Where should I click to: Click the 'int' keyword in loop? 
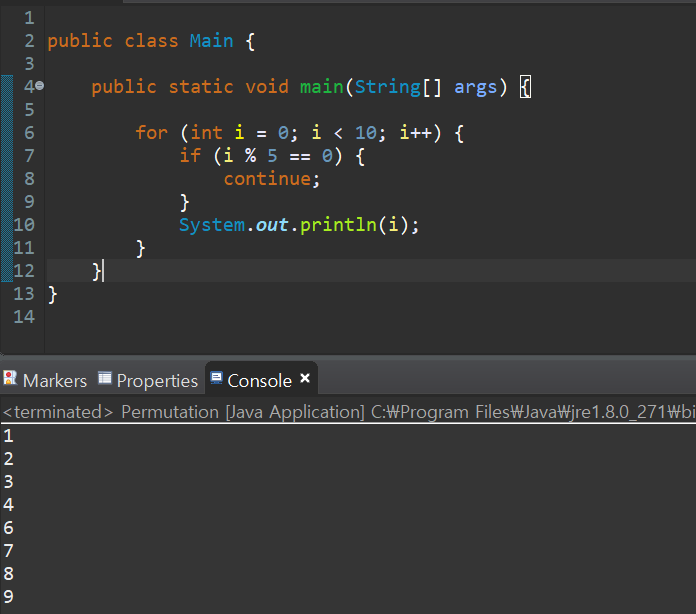[206, 132]
